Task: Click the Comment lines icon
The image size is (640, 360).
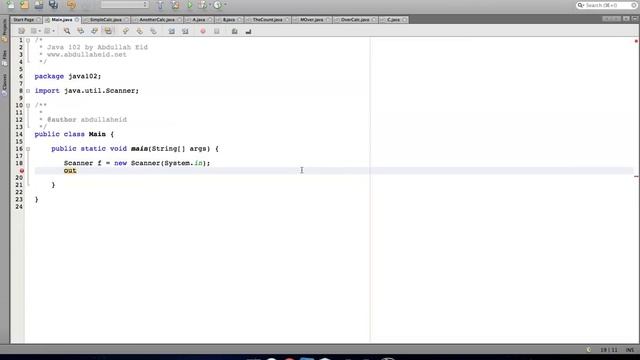Action: (x=234, y=31)
